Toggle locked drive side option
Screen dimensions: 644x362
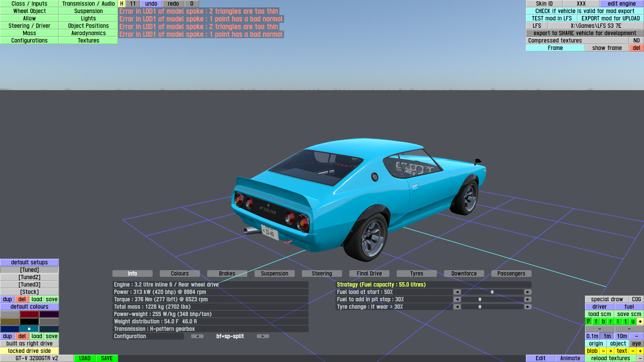(x=30, y=351)
